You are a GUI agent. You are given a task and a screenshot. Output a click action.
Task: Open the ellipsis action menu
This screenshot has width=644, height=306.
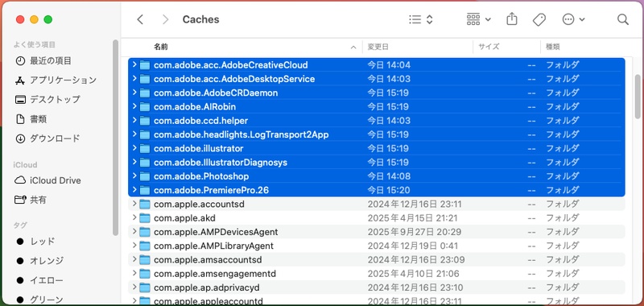[573, 19]
